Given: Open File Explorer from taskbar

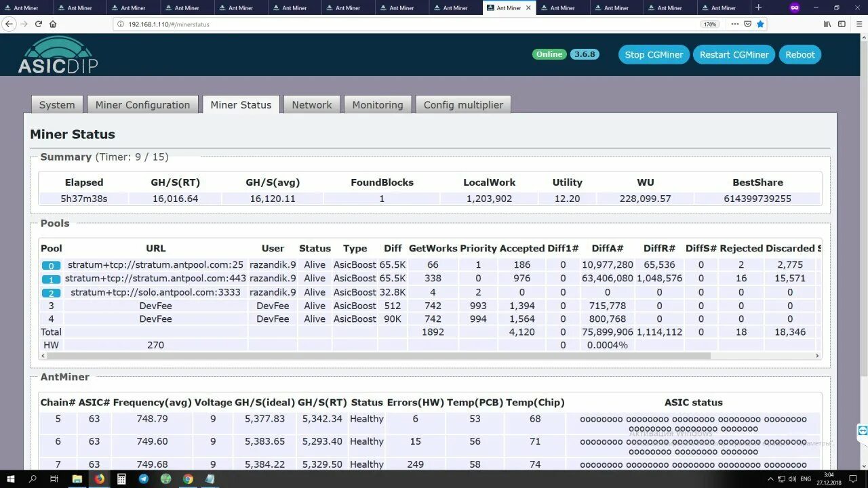Looking at the screenshot, I should [77, 479].
